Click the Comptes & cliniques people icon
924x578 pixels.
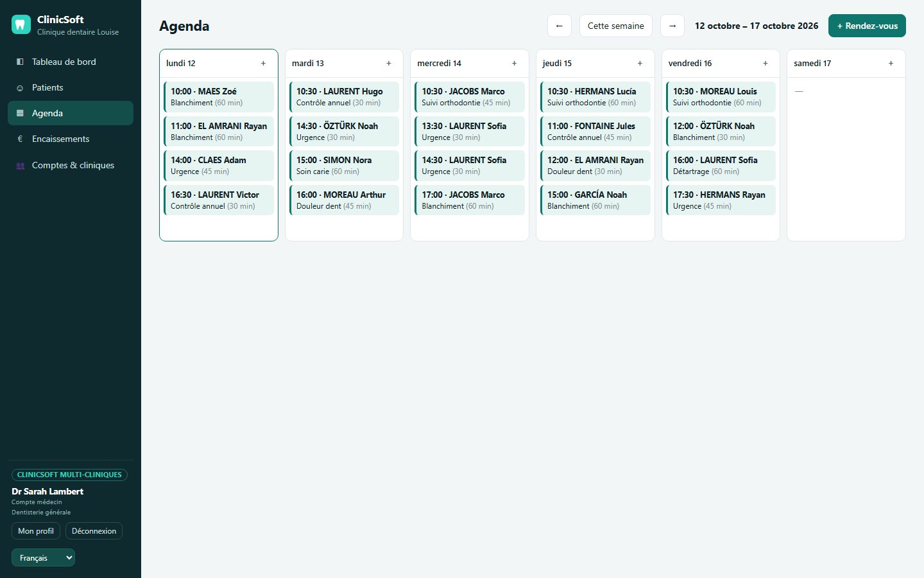[20, 166]
